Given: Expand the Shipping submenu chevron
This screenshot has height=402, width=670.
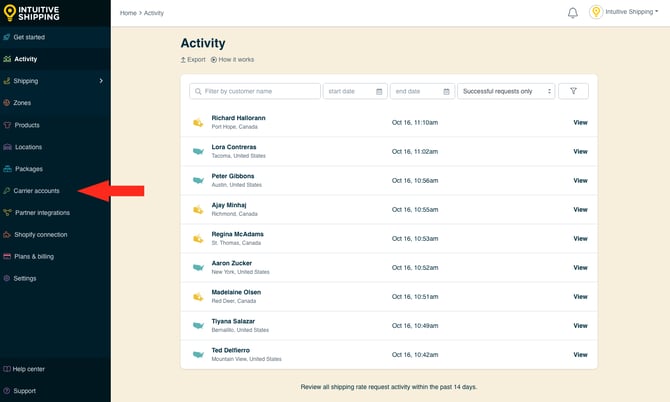Looking at the screenshot, I should (x=101, y=81).
